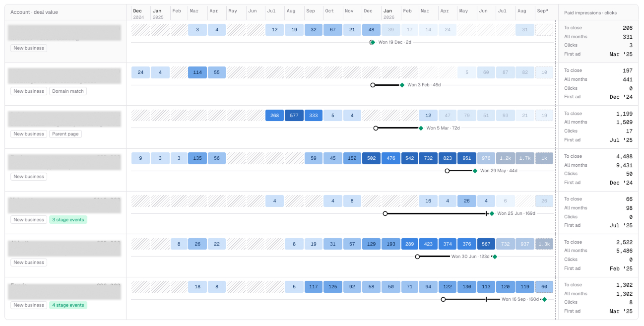Click the cell with value 567

pos(486,244)
